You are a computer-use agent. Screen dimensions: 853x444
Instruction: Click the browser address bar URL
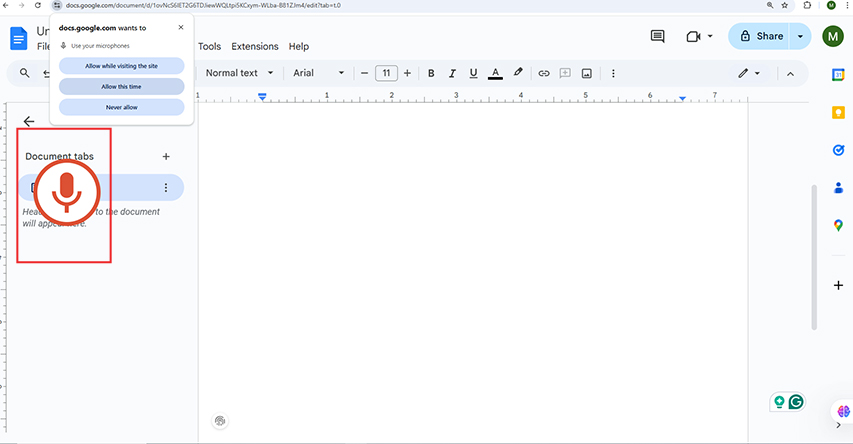203,5
